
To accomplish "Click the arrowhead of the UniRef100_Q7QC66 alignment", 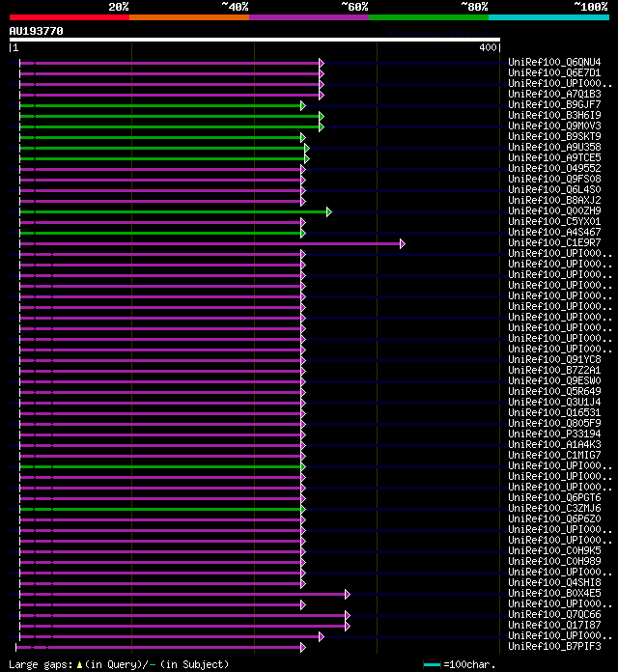I will (x=348, y=615).
